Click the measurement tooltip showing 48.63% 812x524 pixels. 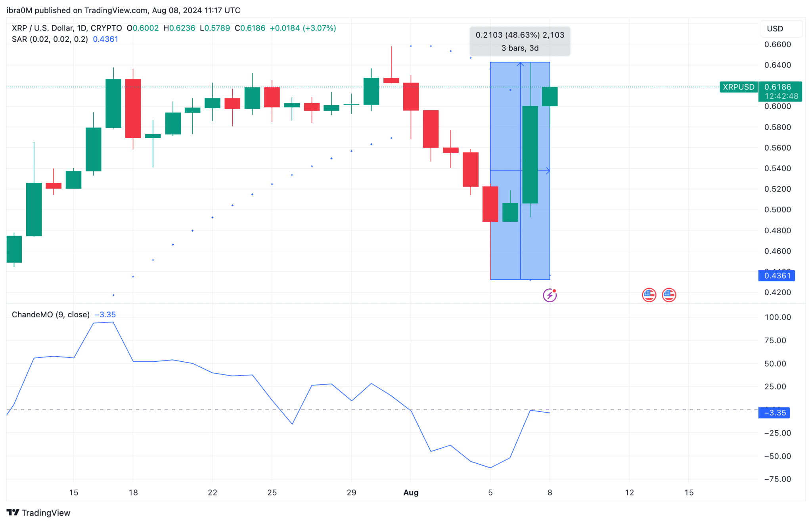tap(520, 41)
